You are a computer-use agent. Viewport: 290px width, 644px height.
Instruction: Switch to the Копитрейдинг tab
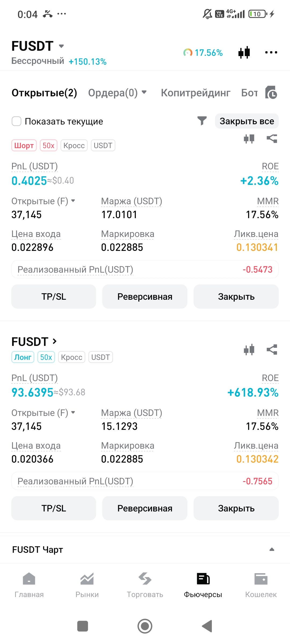pos(195,93)
